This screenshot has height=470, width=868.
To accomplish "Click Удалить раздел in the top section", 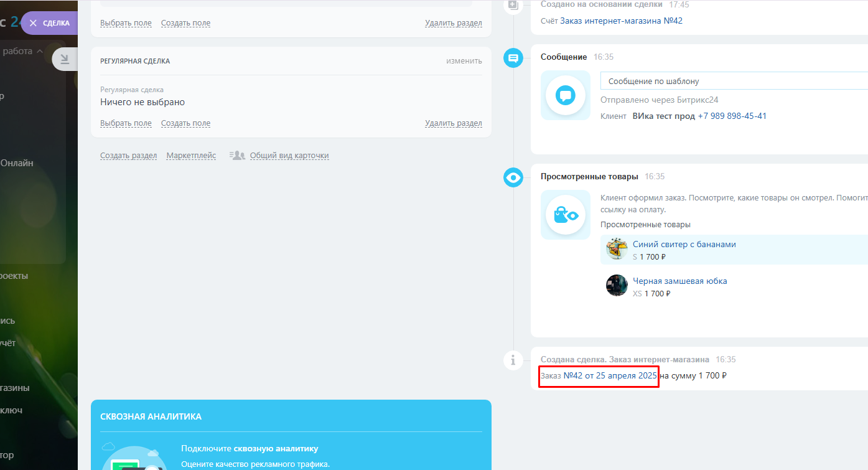I will (454, 23).
